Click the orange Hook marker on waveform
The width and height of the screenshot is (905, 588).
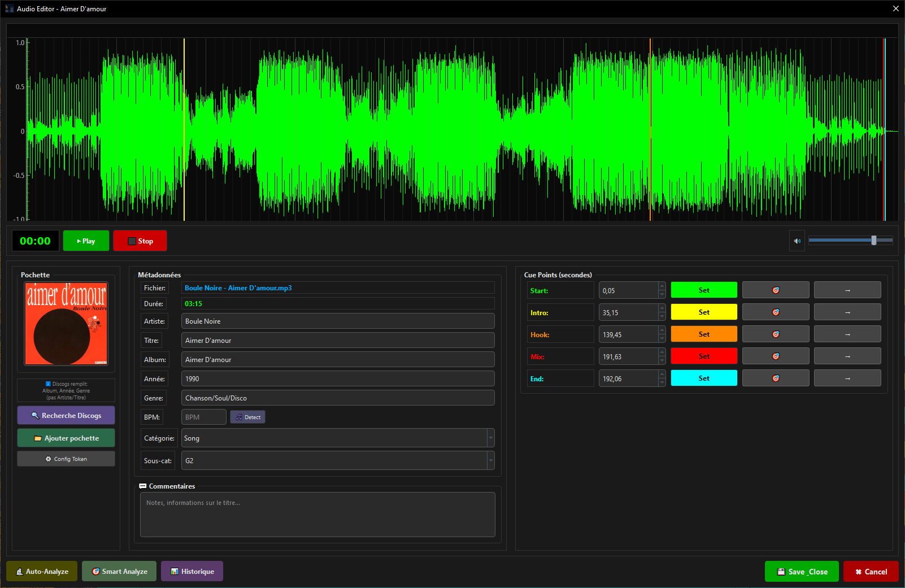pos(650,130)
